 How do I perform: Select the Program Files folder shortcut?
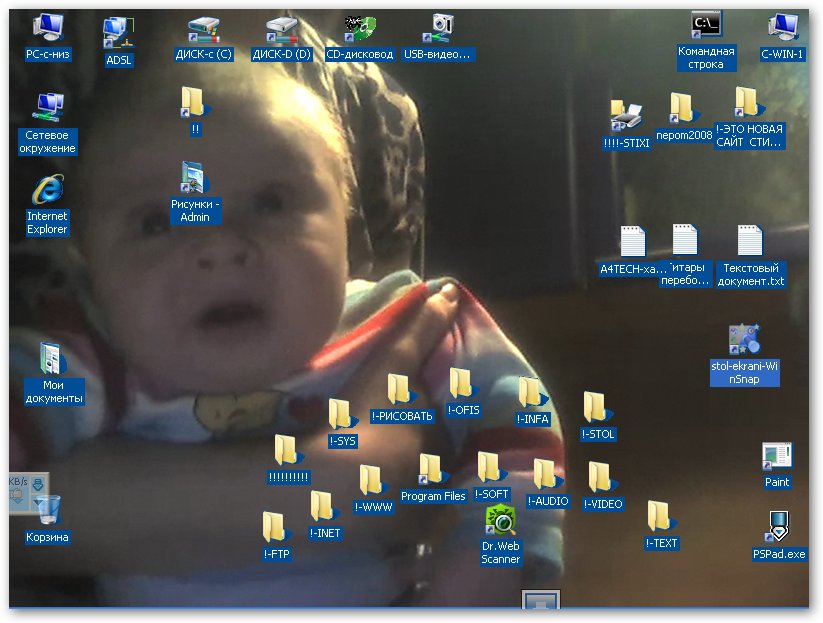pyautogui.click(x=433, y=471)
